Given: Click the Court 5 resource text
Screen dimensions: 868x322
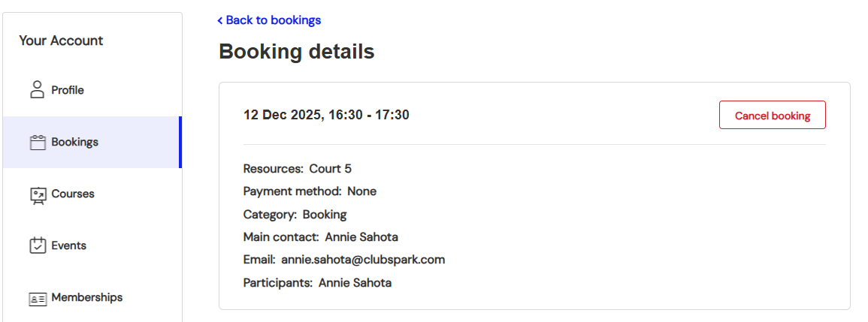Looking at the screenshot, I should 330,169.
